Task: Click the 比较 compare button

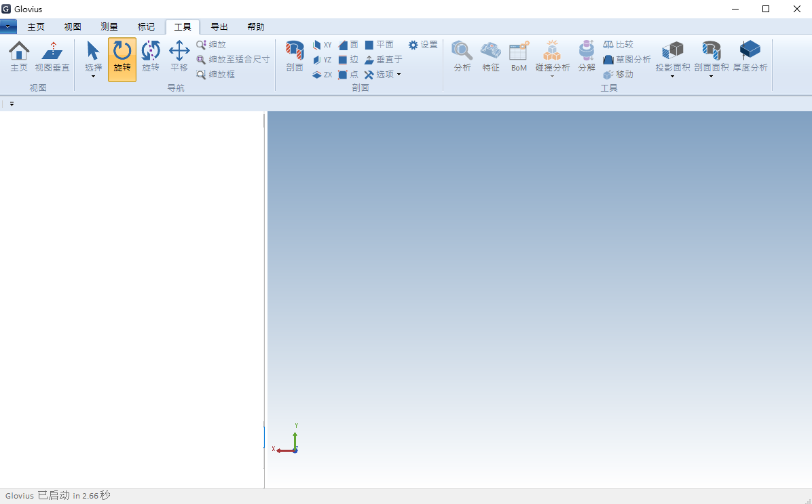Action: 618,45
